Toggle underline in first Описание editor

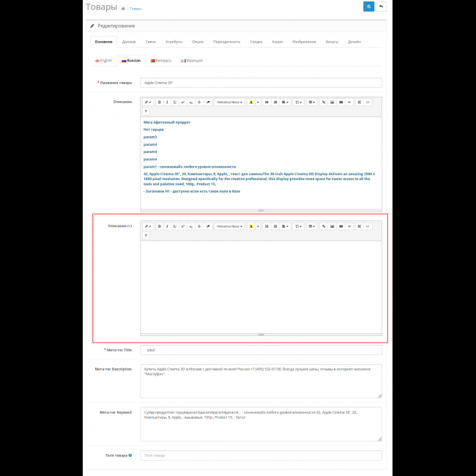click(174, 103)
